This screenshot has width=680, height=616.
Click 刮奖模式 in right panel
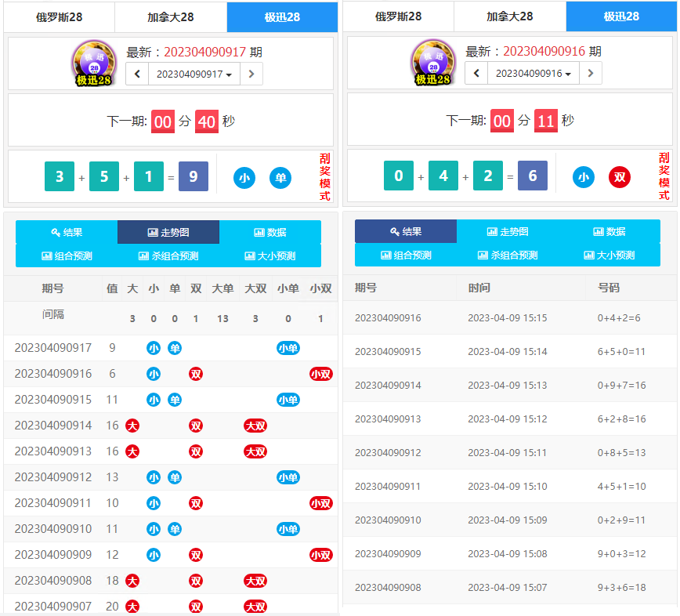664,176
